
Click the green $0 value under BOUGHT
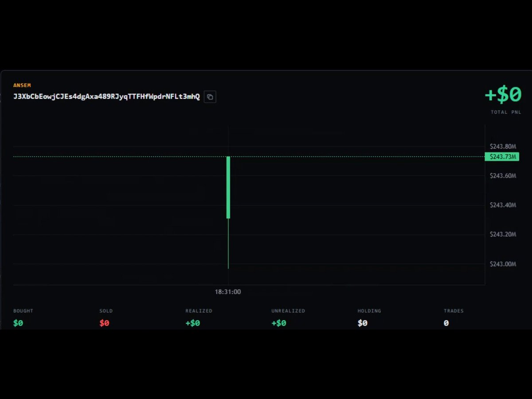click(x=18, y=323)
